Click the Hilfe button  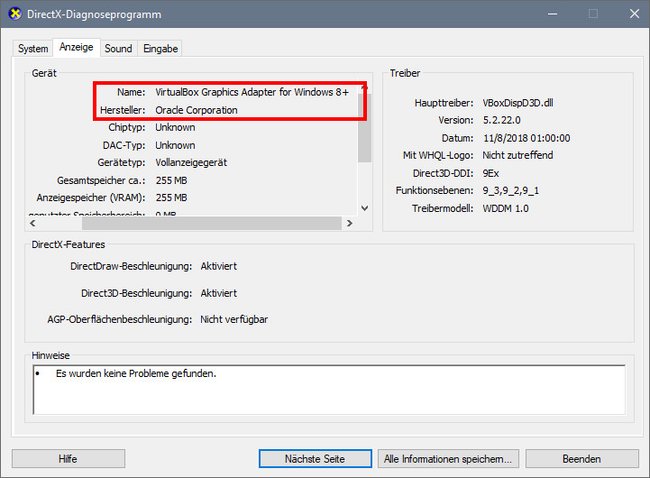coord(68,459)
